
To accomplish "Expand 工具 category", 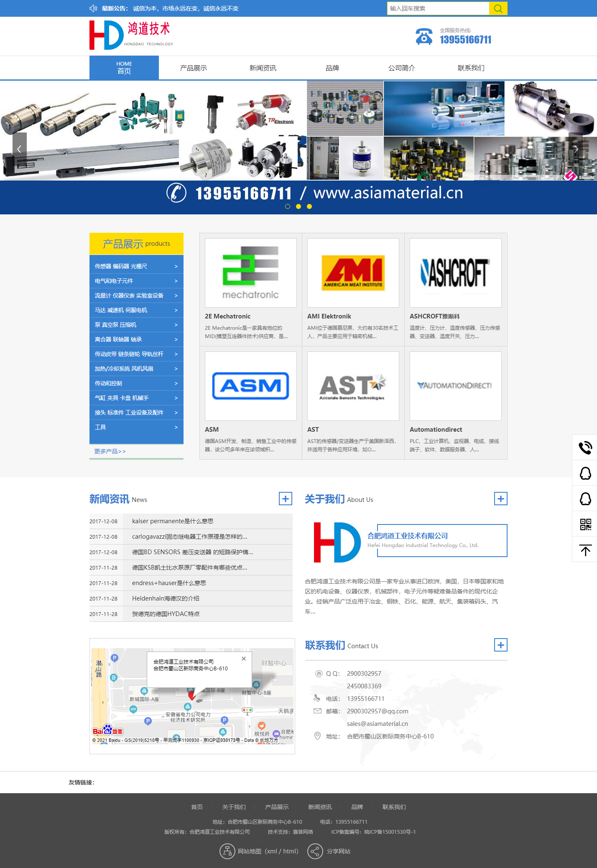I will point(136,427).
